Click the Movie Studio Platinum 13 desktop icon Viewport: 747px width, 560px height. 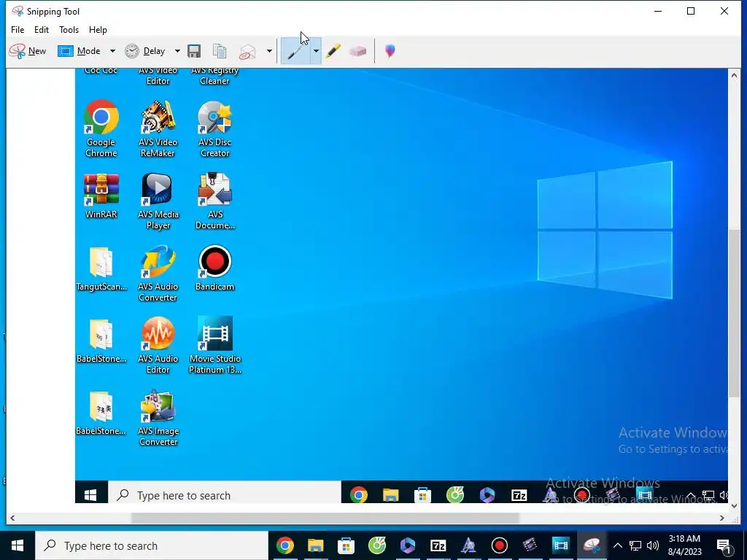215,345
